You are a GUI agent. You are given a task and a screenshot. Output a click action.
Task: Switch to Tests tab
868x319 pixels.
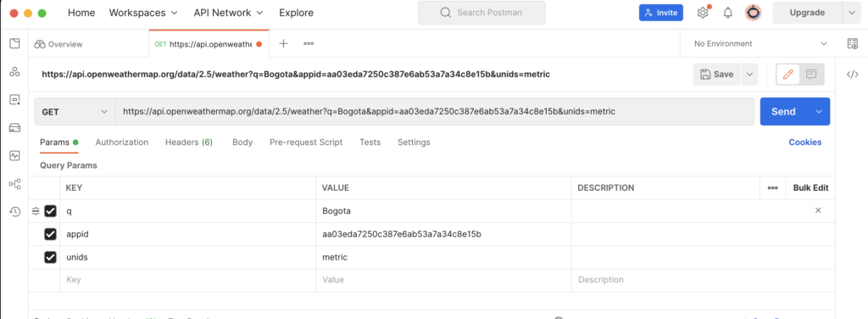(370, 143)
